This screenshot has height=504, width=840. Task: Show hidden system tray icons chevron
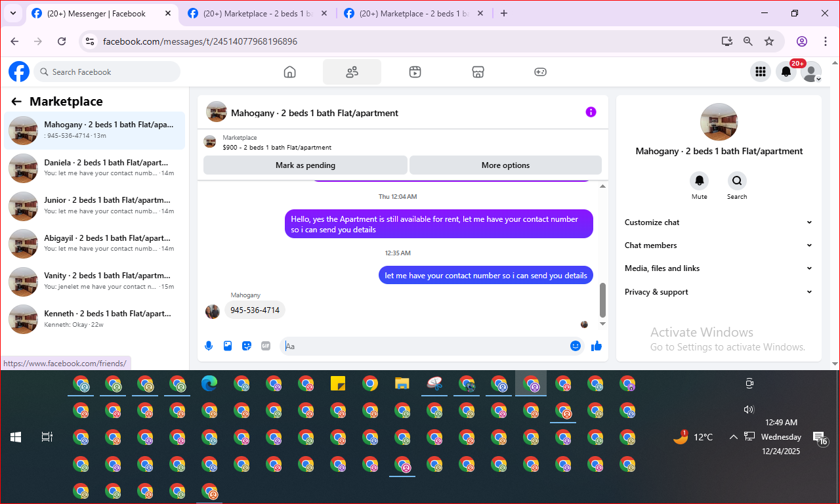(733, 437)
